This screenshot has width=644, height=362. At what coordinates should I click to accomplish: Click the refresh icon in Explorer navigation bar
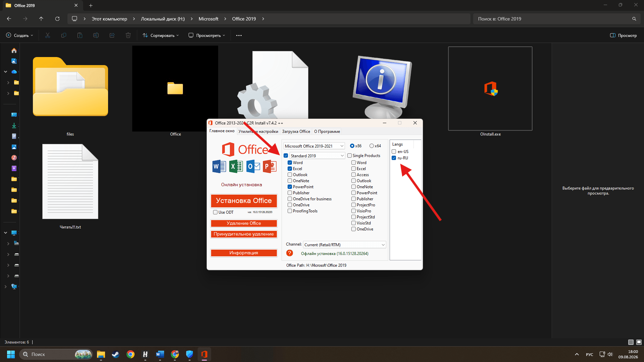(57, 19)
